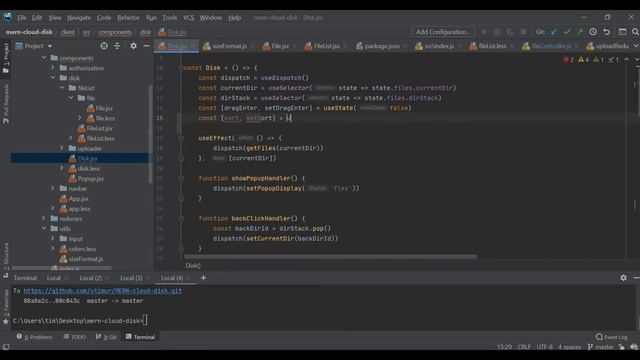Click the master branch widget in status bar
This screenshot has height=360, width=640.
click(x=600, y=347)
